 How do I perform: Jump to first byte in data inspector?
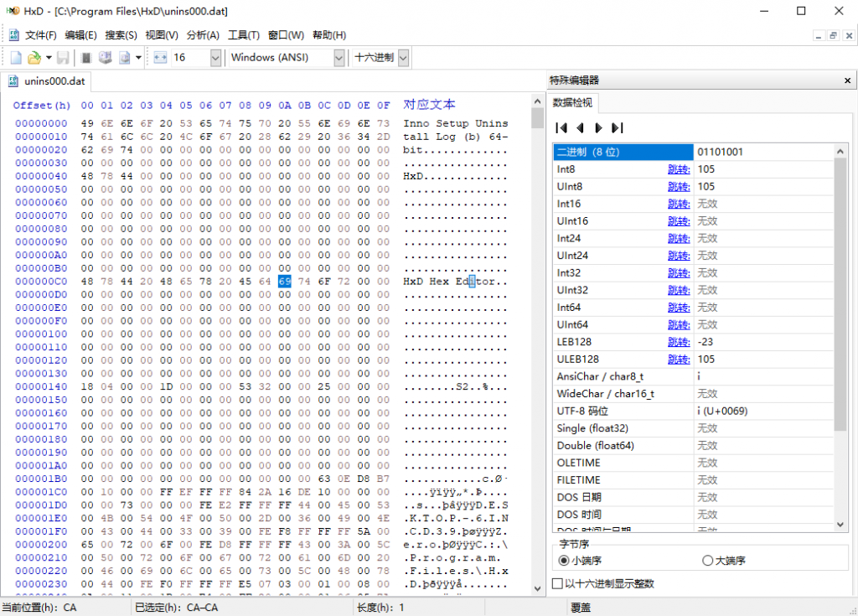point(561,128)
